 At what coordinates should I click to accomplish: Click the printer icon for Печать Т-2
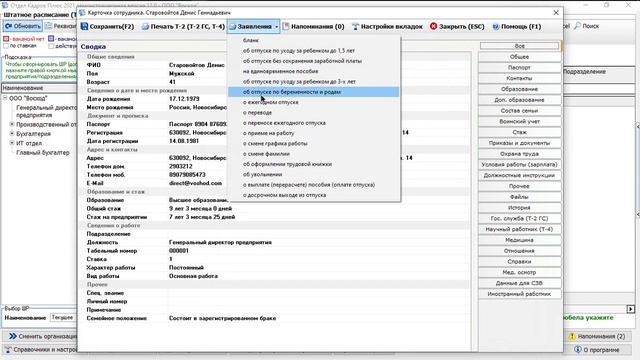[145, 27]
